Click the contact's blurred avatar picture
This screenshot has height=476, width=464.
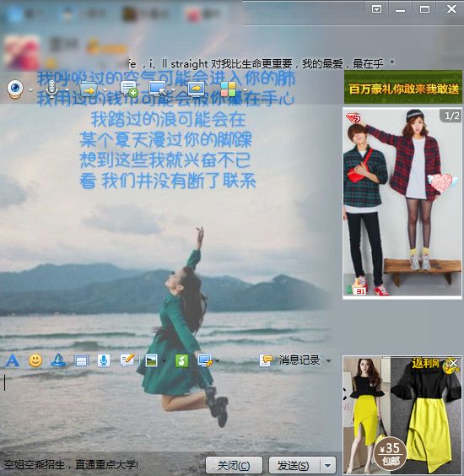pos(22,52)
